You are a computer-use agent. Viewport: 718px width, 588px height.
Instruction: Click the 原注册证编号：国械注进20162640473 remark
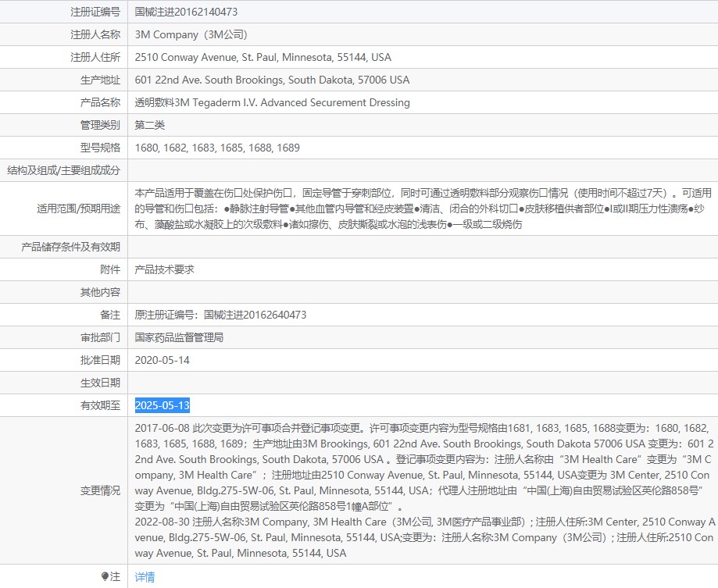point(220,315)
